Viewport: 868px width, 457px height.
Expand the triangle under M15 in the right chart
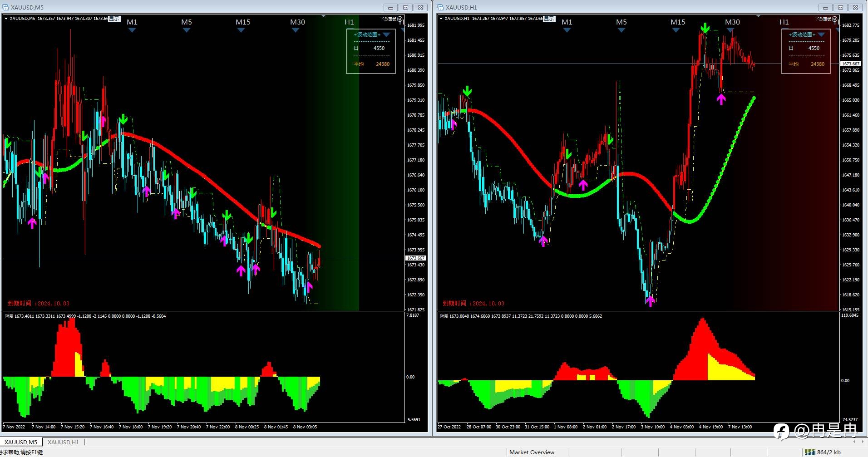click(676, 30)
